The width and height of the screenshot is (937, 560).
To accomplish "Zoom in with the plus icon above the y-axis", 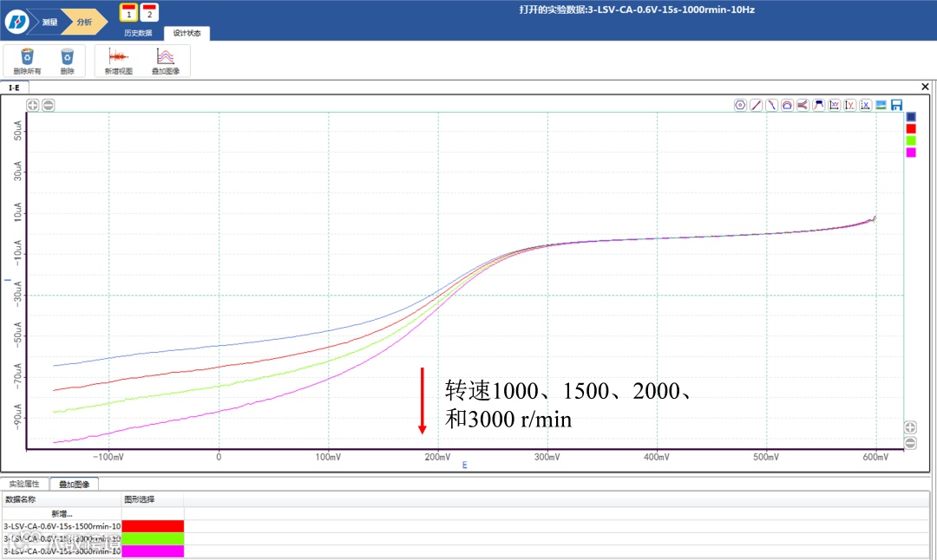I will (32, 105).
